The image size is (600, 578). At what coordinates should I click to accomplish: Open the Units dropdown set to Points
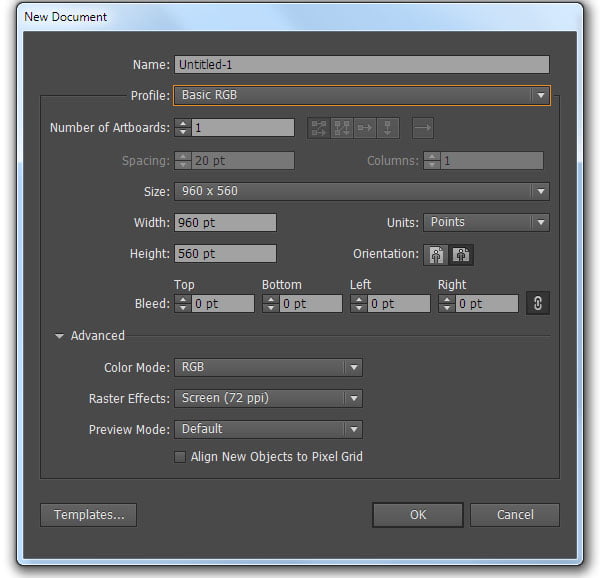tap(486, 223)
